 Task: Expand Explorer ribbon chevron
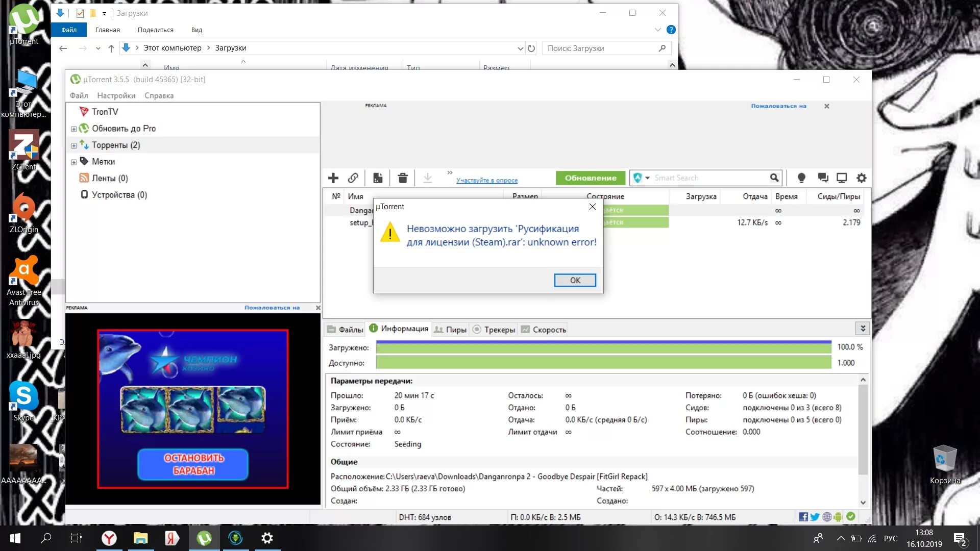[658, 30]
